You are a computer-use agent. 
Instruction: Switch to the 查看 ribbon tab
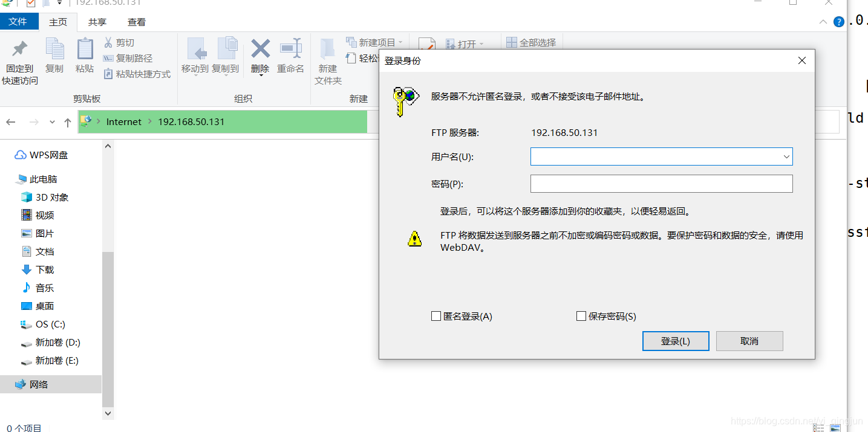(136, 22)
